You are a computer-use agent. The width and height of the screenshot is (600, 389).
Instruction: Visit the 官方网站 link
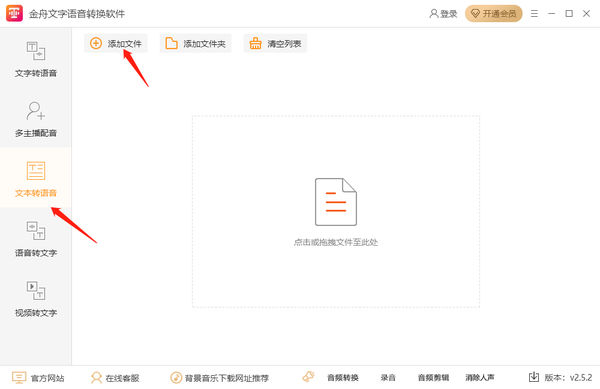click(x=38, y=378)
